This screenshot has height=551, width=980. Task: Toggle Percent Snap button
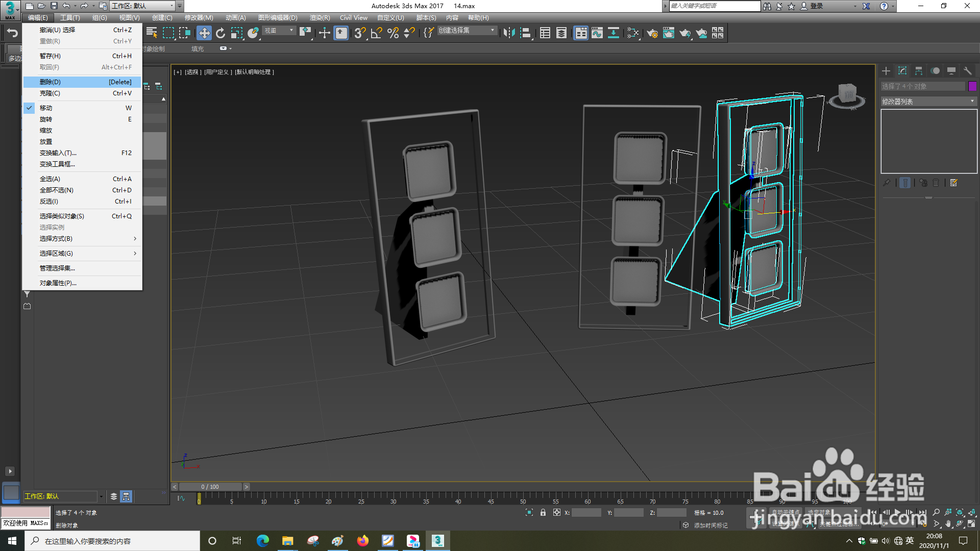[393, 33]
